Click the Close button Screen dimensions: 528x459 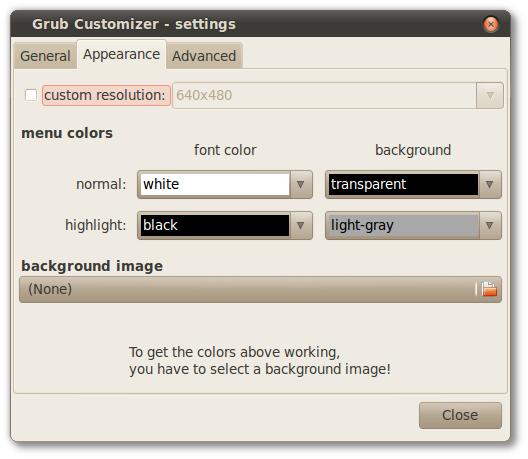coord(460,415)
